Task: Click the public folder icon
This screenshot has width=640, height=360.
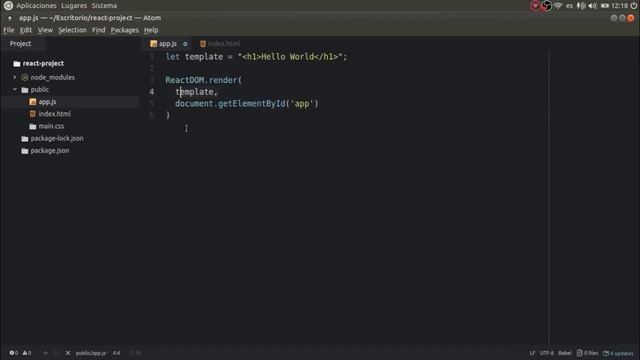Action: pyautogui.click(x=25, y=90)
